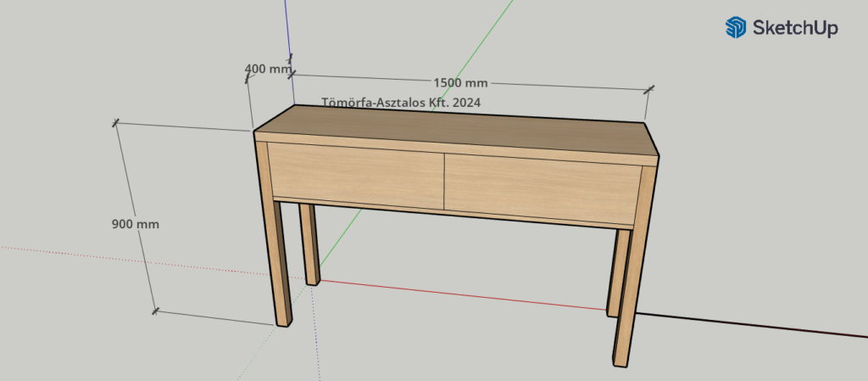Screen dimensions: 868x381
Task: Click the SketchUp logo icon
Action: [x=734, y=28]
